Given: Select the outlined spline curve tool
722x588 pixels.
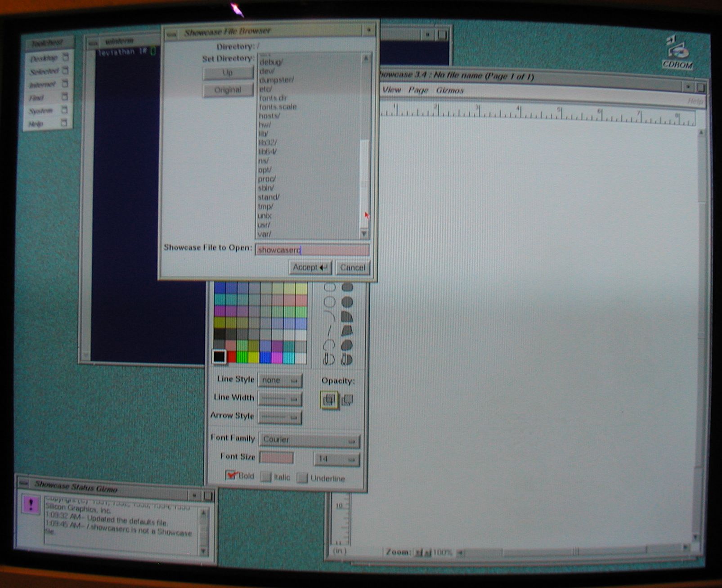Looking at the screenshot, I should (x=330, y=346).
